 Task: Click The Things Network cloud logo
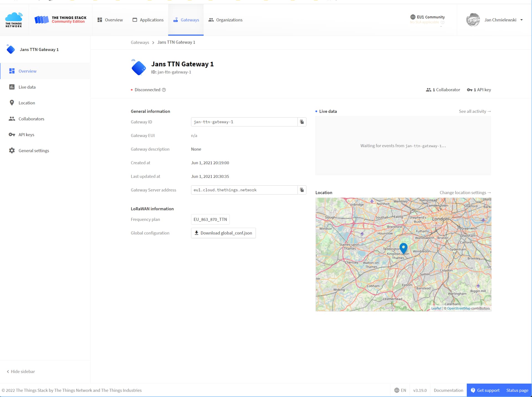(14, 20)
